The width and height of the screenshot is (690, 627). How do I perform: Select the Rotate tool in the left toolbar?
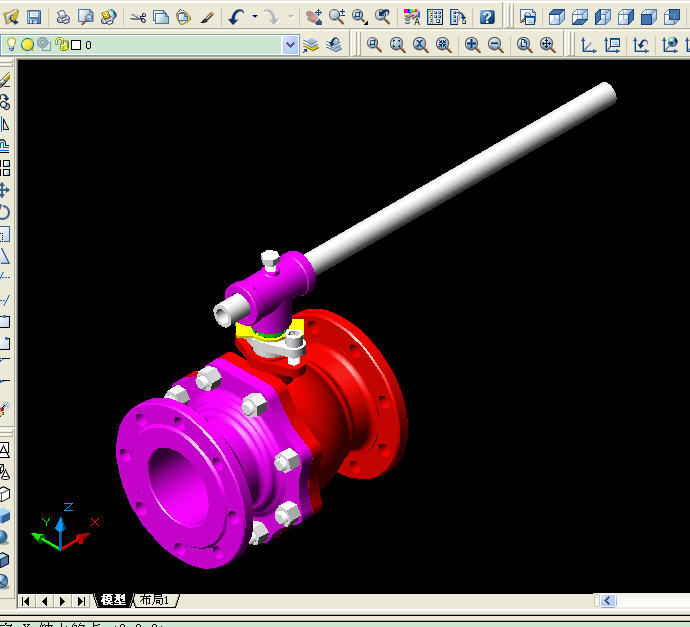pyautogui.click(x=5, y=212)
